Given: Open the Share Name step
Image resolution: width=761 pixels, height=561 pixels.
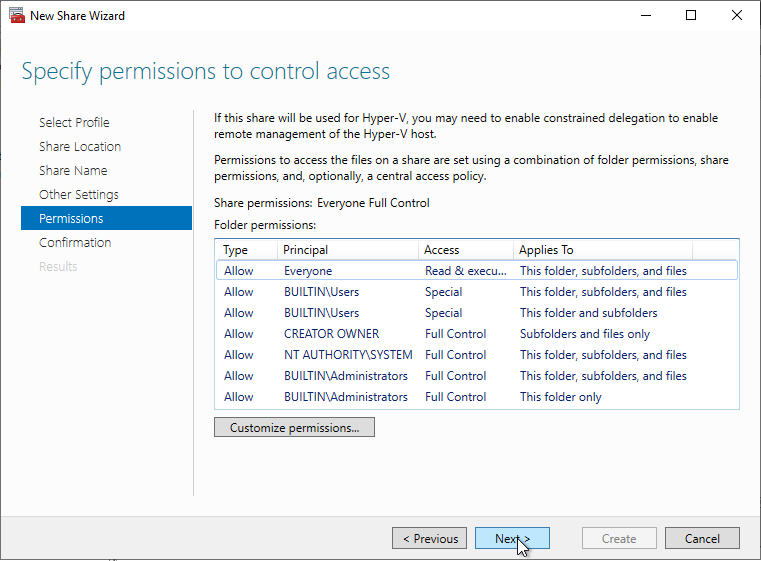Looking at the screenshot, I should (x=73, y=170).
